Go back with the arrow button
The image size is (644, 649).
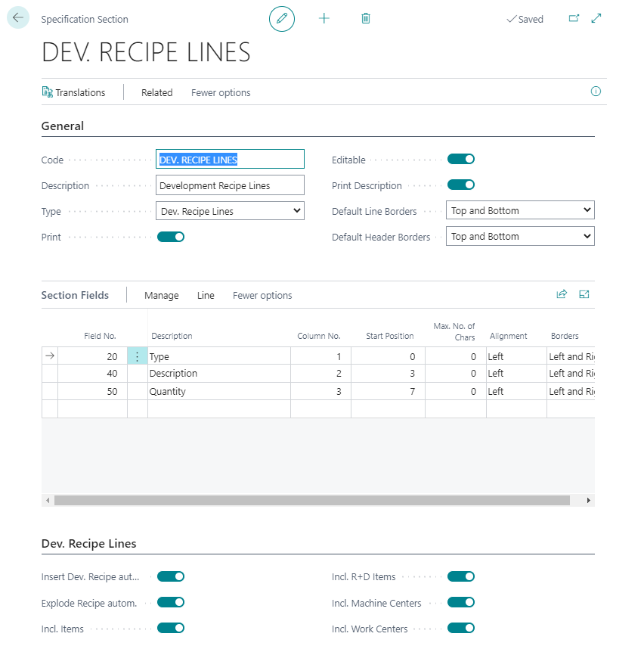18,18
